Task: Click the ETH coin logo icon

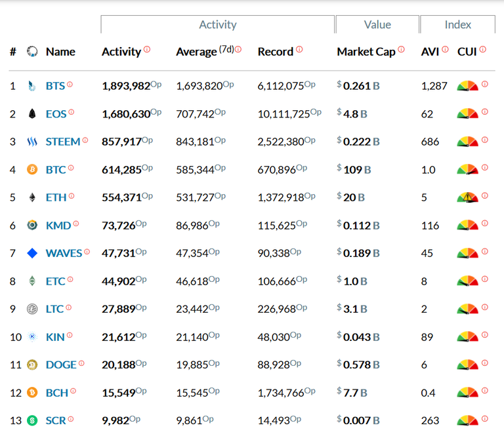Action: 31,197
